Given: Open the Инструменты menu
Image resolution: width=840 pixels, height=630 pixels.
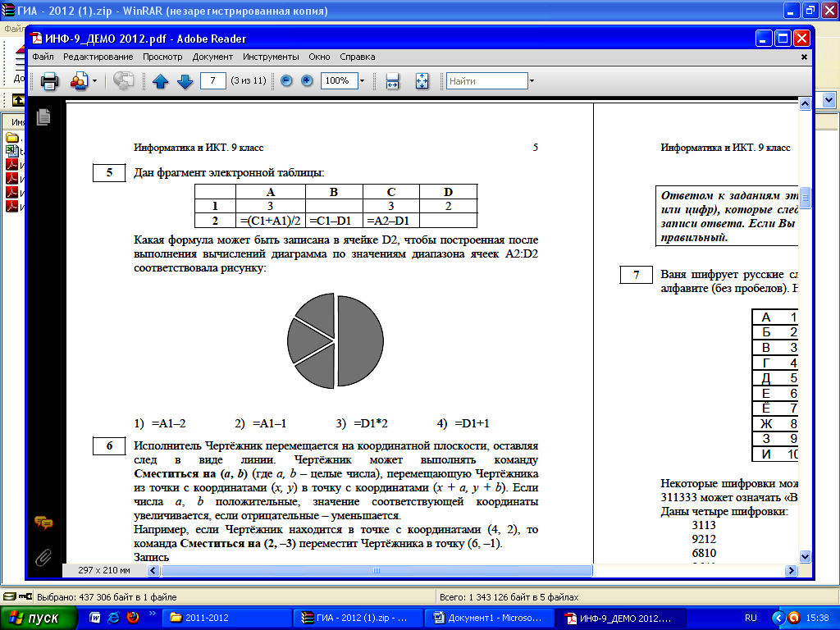Looking at the screenshot, I should [271, 57].
